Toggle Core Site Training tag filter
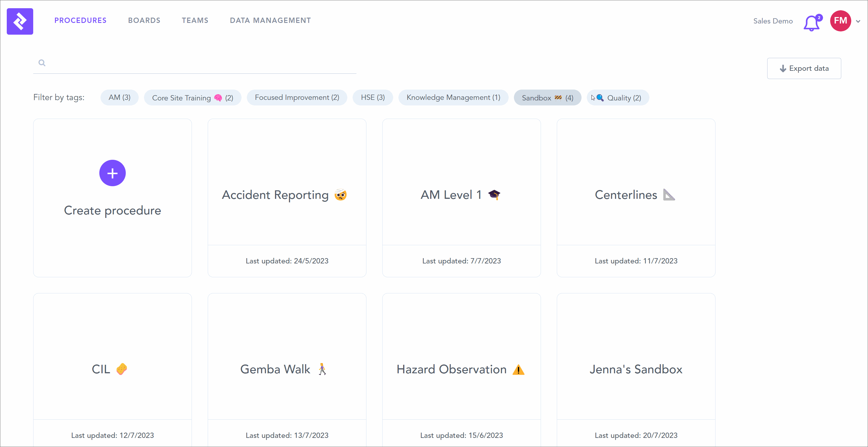Image resolution: width=868 pixels, height=447 pixels. click(192, 98)
